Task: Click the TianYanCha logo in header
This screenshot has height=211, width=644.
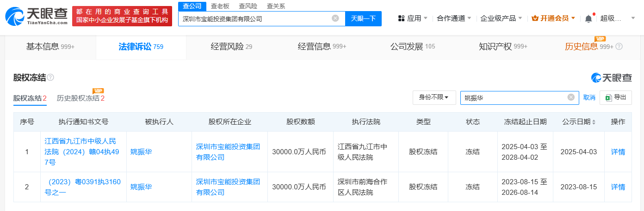Action: click(x=36, y=16)
